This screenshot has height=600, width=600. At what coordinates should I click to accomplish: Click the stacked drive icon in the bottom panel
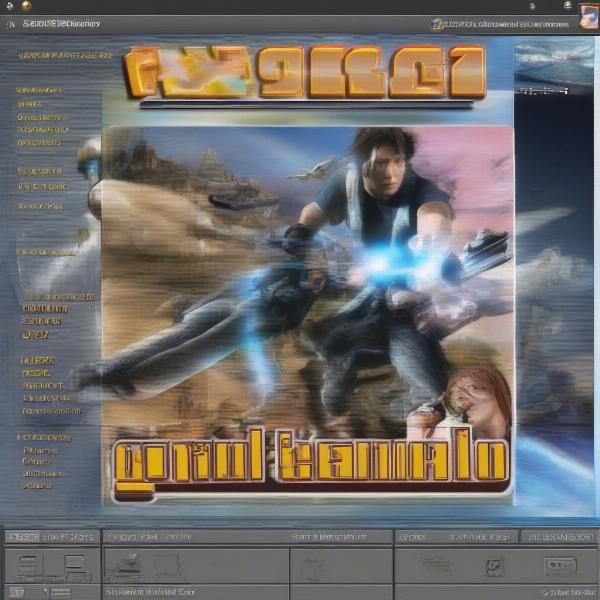[x=28, y=565]
